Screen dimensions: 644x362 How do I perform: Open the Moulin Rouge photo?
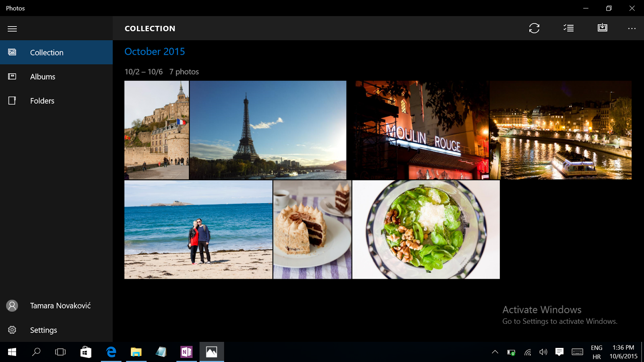(419, 130)
